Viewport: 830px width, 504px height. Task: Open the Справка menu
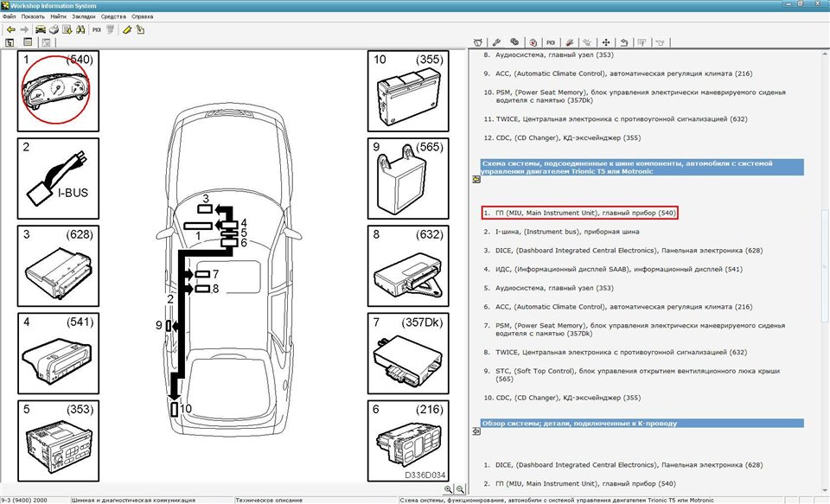pos(144,16)
